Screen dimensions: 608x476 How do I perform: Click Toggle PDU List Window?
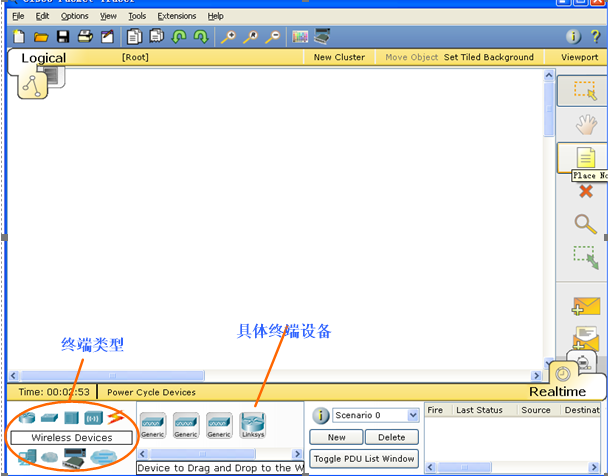point(364,459)
